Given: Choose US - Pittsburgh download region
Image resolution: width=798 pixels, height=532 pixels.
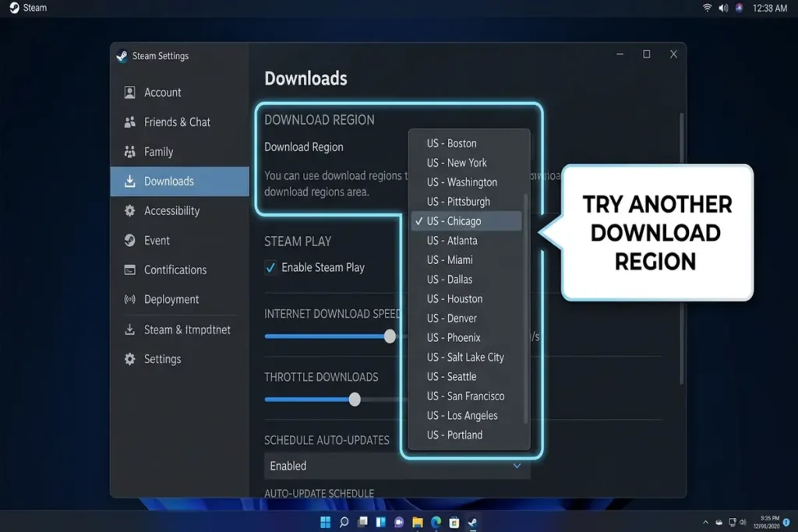Looking at the screenshot, I should [x=466, y=202].
